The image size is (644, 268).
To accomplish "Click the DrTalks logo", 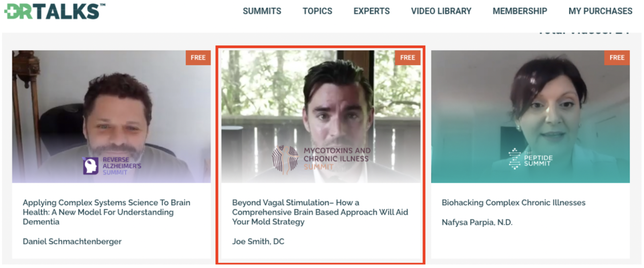I will [x=55, y=11].
